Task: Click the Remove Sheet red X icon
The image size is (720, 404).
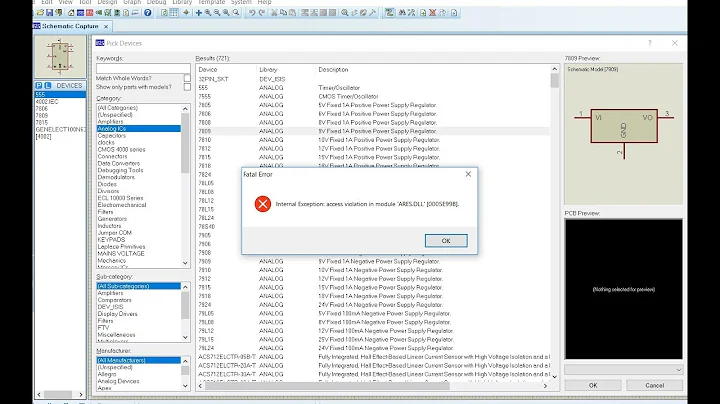Action: [x=432, y=13]
